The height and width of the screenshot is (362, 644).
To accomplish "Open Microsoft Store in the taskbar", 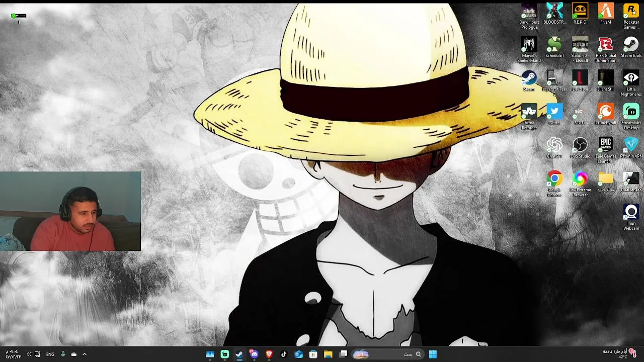I will (x=313, y=354).
